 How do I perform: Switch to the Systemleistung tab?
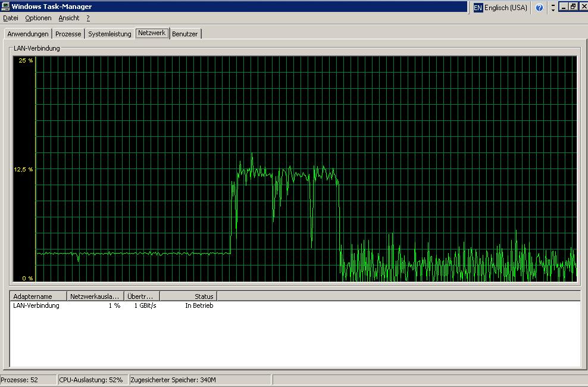(110, 34)
